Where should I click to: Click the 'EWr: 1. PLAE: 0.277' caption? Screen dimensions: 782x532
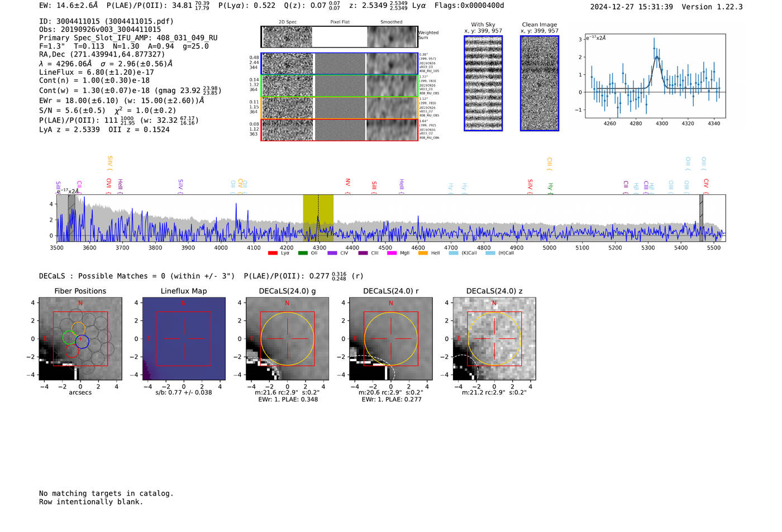(x=392, y=400)
